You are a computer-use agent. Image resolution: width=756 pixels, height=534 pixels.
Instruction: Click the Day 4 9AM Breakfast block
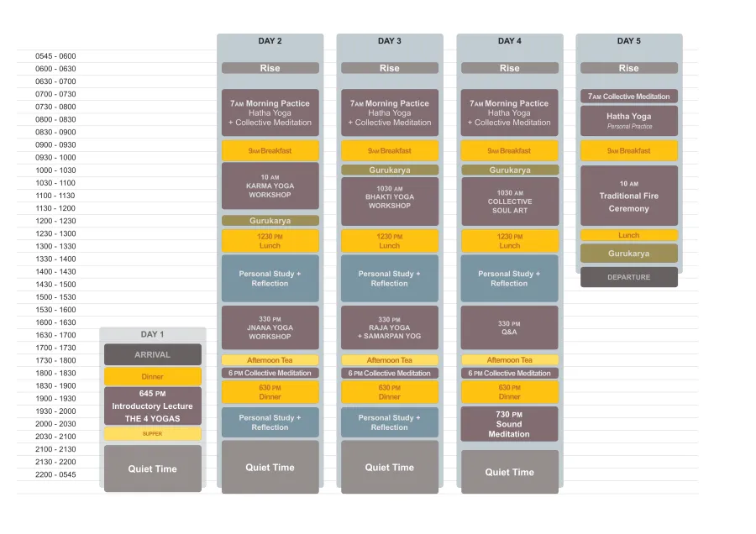(510, 151)
